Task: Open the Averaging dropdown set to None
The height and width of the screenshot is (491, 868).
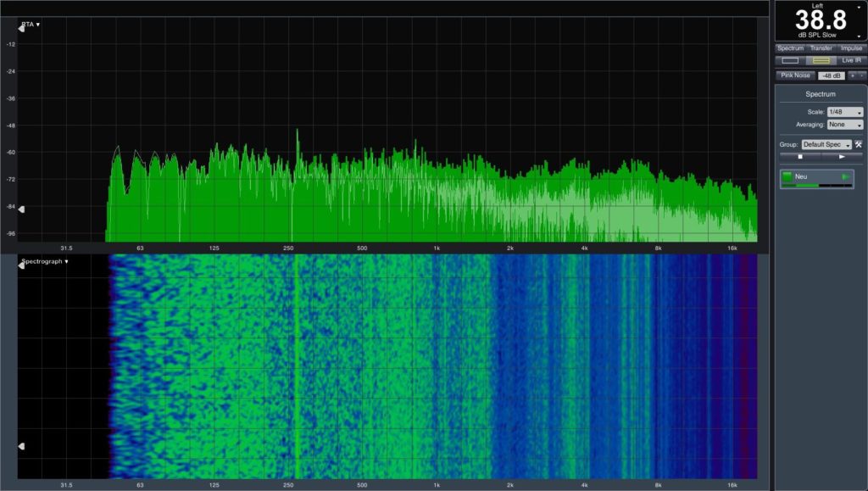Action: 845,125
